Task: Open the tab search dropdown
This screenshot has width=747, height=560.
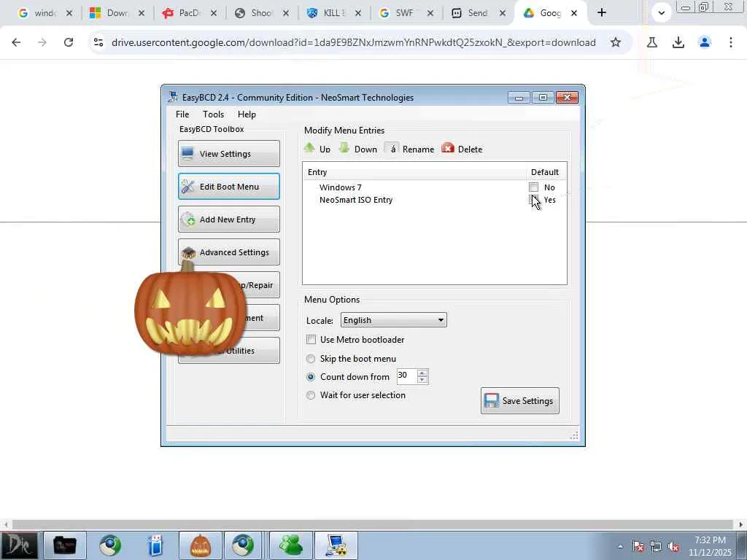Action: (661, 13)
